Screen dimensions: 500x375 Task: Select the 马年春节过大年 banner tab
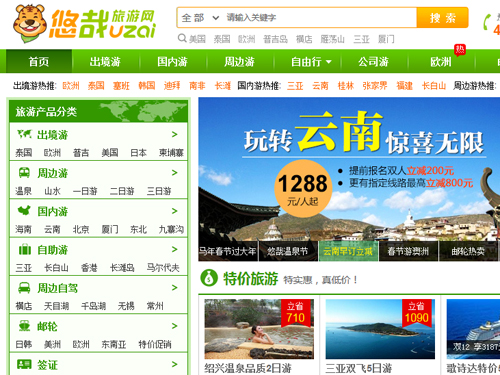(228, 251)
